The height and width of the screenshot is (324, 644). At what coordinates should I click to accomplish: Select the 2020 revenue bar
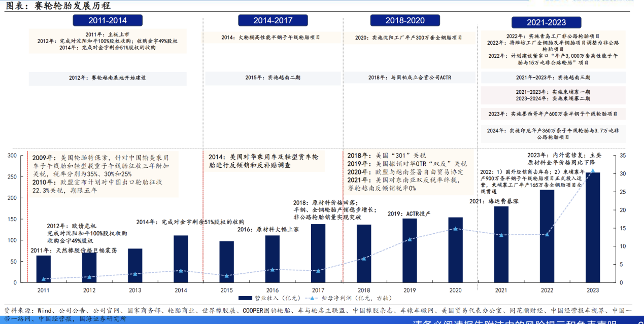pyautogui.click(x=455, y=250)
